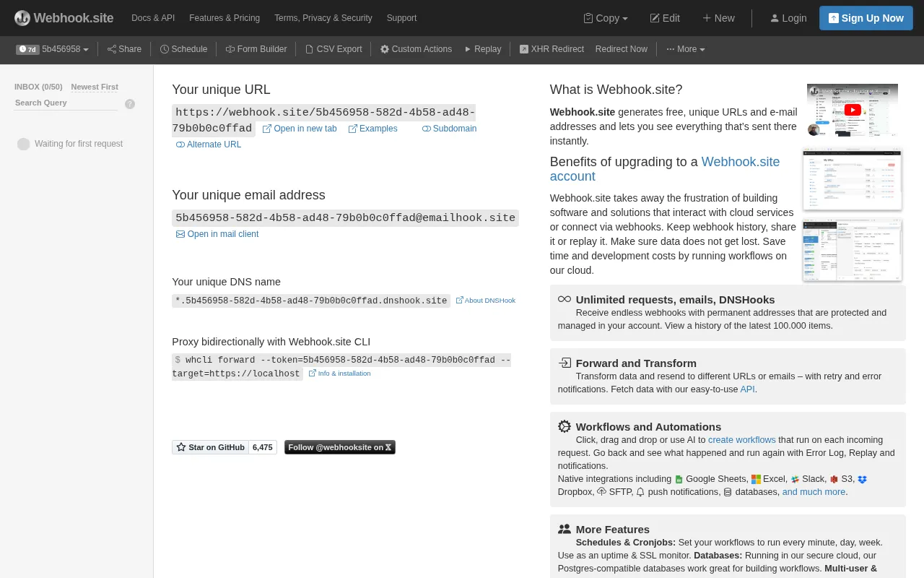Click the API link
Screen dimensions: 924x578
pos(747,389)
